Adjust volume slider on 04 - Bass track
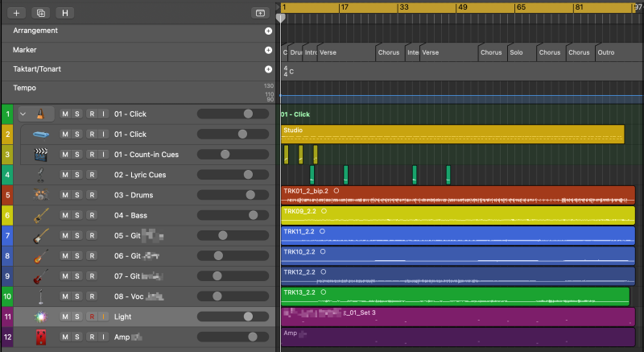 coord(254,215)
